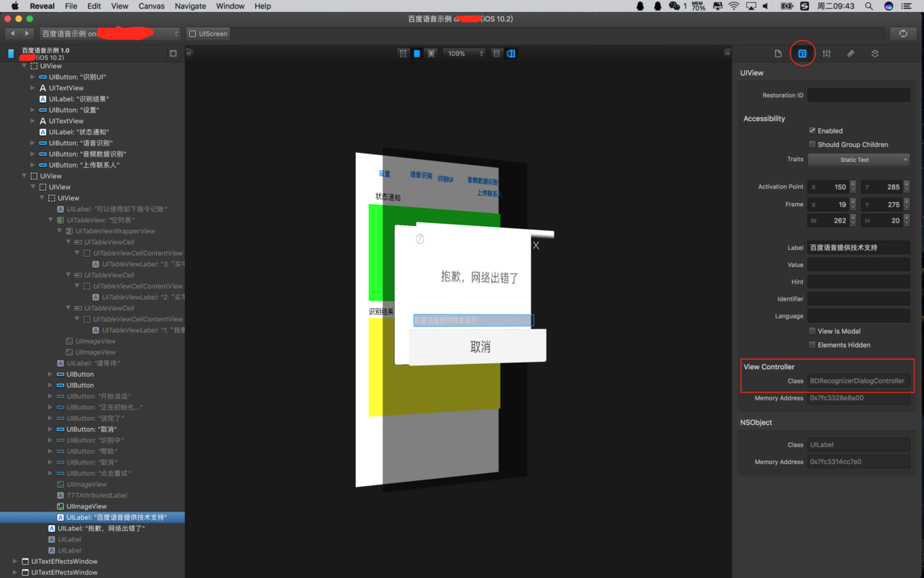Click the Identifier input field
Viewport: 924px width, 578px height.
tap(858, 299)
